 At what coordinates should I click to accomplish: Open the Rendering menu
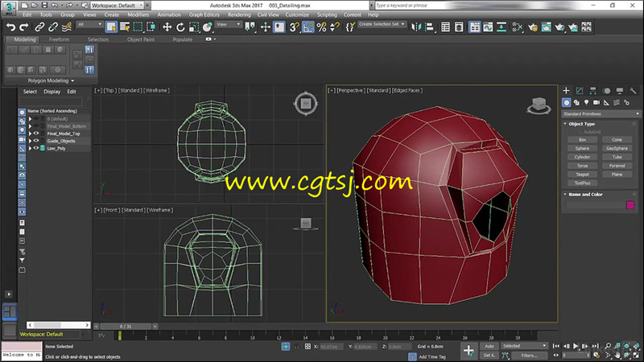[239, 14]
